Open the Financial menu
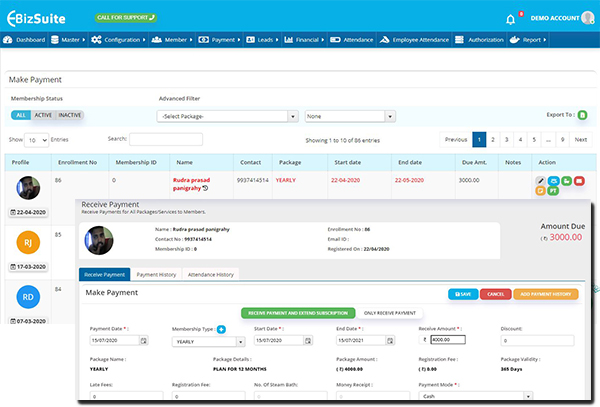The image size is (600, 407). click(304, 40)
